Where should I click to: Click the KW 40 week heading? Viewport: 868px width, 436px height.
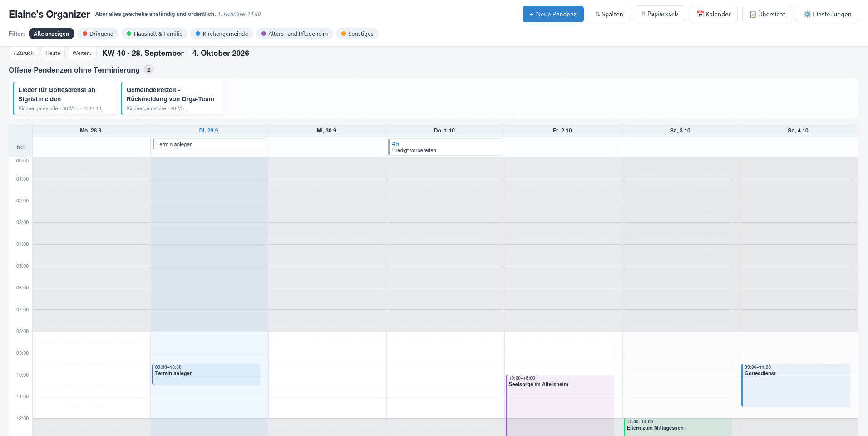176,53
